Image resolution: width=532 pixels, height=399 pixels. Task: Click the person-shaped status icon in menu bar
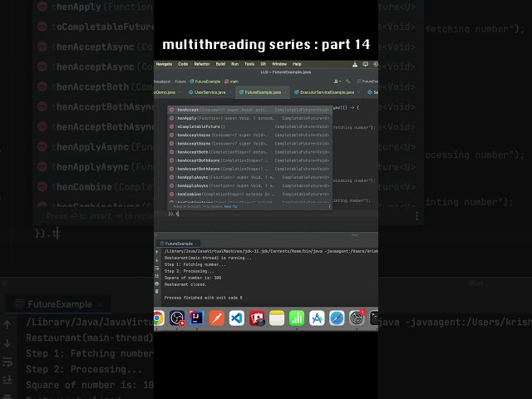click(x=355, y=64)
